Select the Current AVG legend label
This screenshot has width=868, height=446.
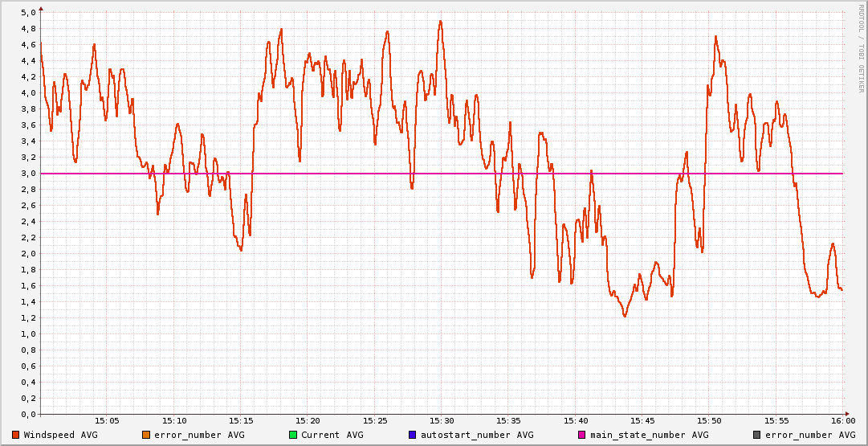332,435
